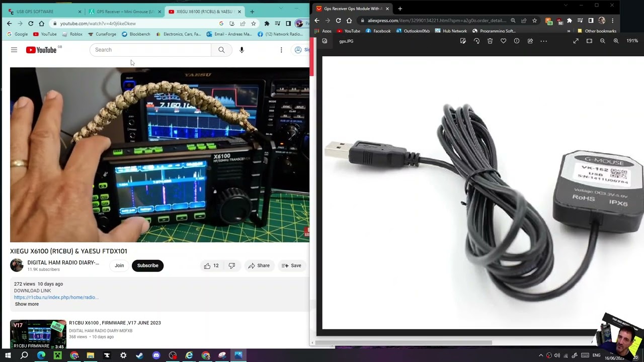This screenshot has height=362, width=644.
Task: Open the home page in YouTube browser window
Action: (41, 23)
